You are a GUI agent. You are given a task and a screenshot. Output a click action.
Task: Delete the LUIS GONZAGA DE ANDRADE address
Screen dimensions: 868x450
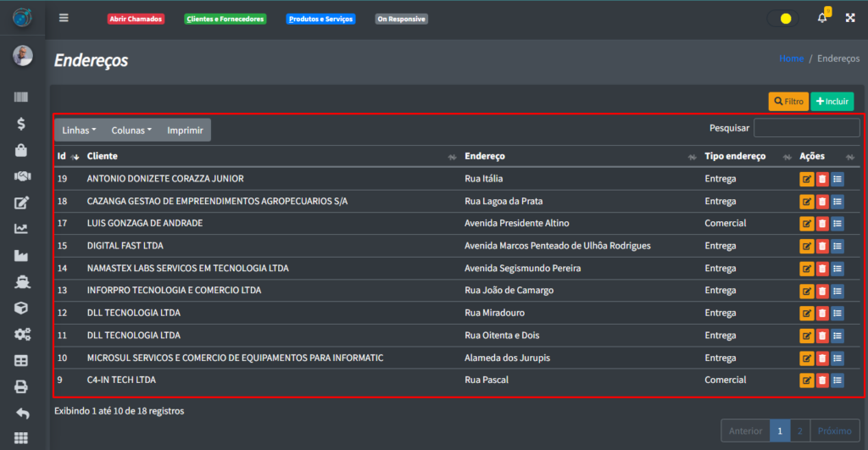(x=822, y=224)
